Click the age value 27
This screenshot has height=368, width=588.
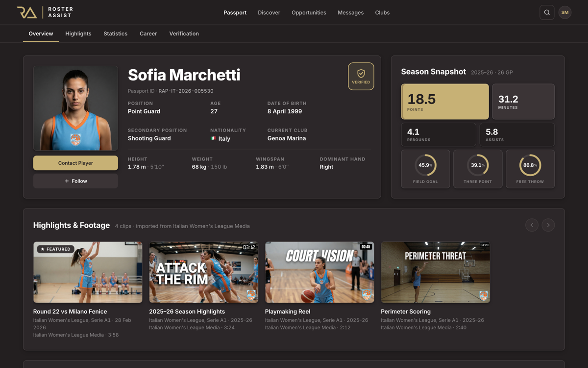(x=214, y=111)
